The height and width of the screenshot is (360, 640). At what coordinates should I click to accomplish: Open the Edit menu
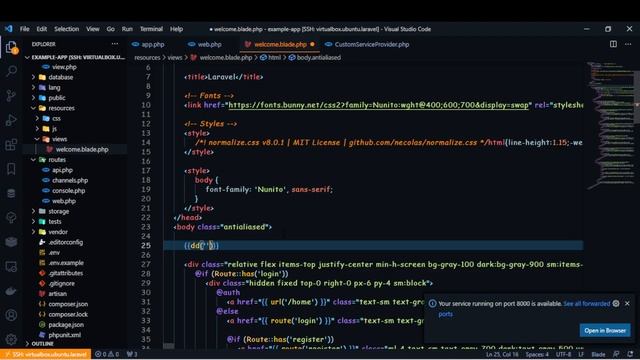(42, 29)
